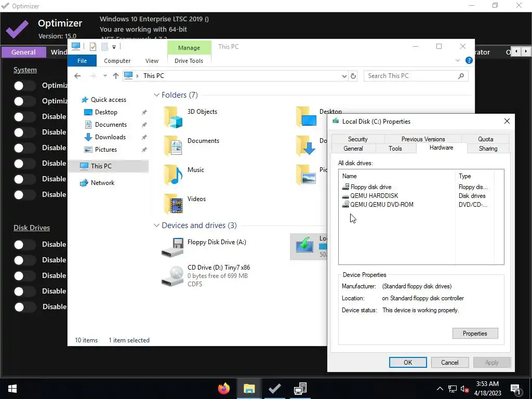Click the Properties button under Device Properties
Viewport: 532px width, 399px height.
coord(475,333)
